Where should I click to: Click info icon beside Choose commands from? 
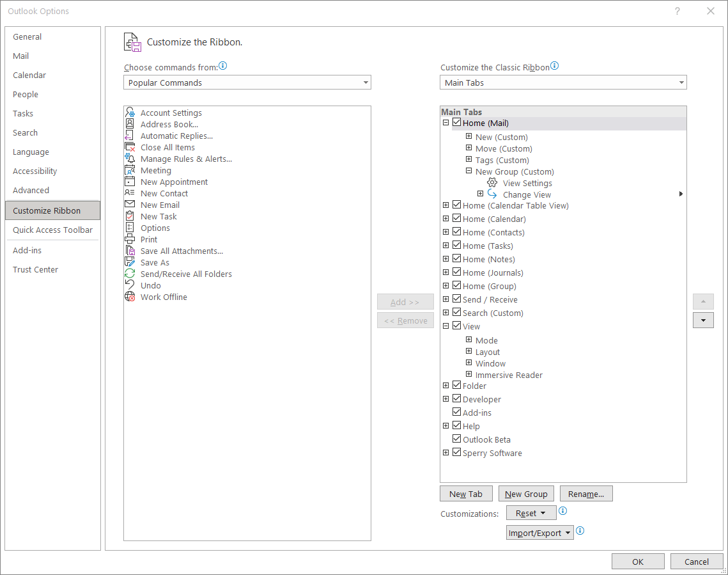223,66
